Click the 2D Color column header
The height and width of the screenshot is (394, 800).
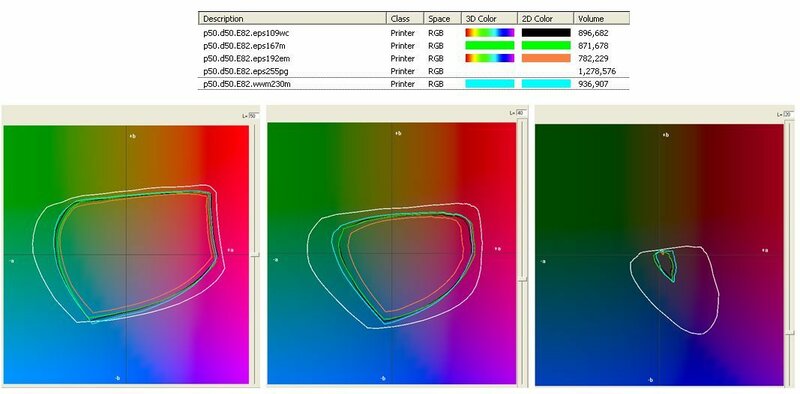click(545, 18)
